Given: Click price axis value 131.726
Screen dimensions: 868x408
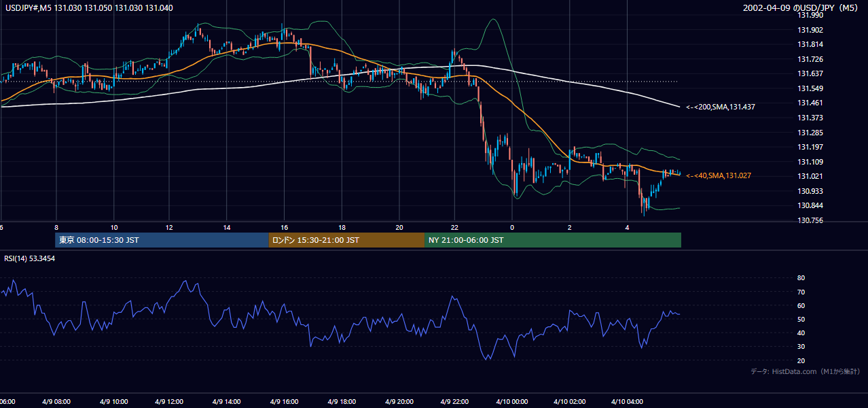Looking at the screenshot, I should 811,60.
